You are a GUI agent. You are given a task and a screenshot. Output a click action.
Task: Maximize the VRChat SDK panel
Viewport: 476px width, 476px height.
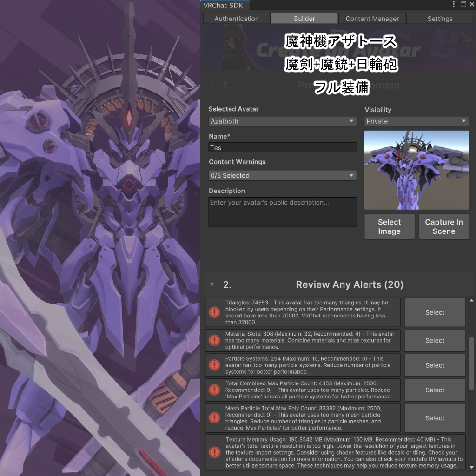pos(463,4)
